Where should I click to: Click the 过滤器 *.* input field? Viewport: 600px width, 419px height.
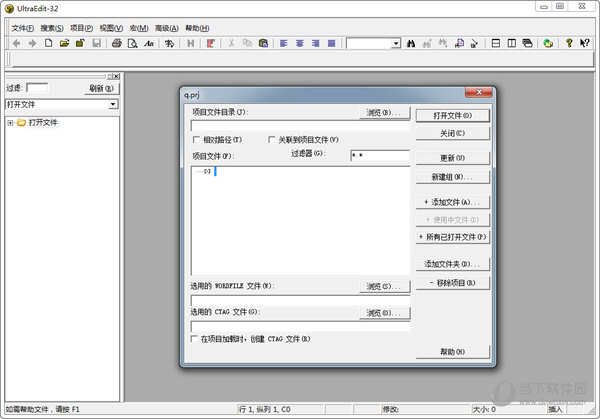tap(380, 155)
